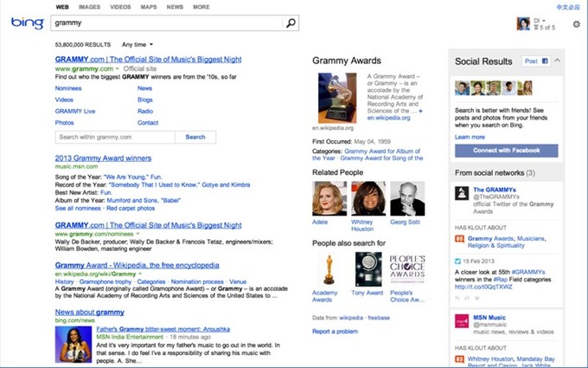This screenshot has height=368, width=588.
Task: Click the reply arrow under the tweet
Action: (x=457, y=298)
